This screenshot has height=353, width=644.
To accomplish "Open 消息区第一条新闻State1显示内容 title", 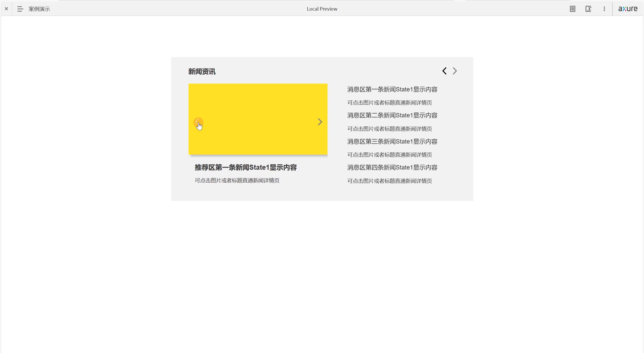I will tap(392, 90).
